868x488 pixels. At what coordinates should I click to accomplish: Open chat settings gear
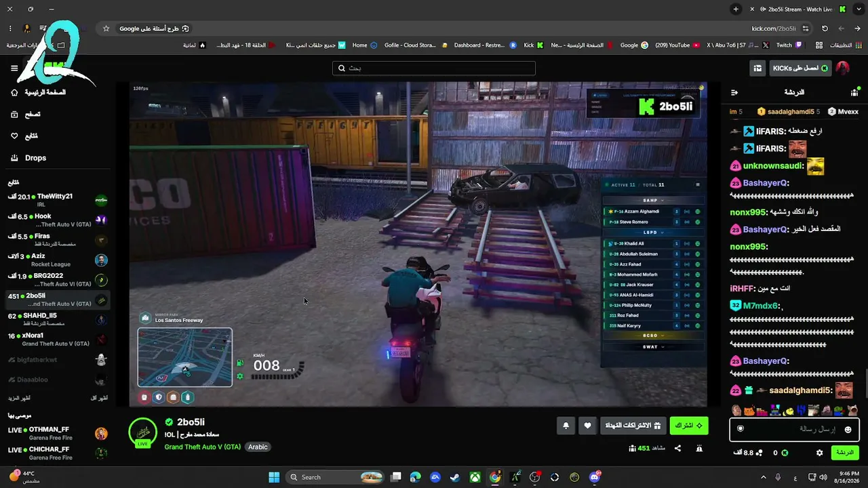(x=819, y=452)
